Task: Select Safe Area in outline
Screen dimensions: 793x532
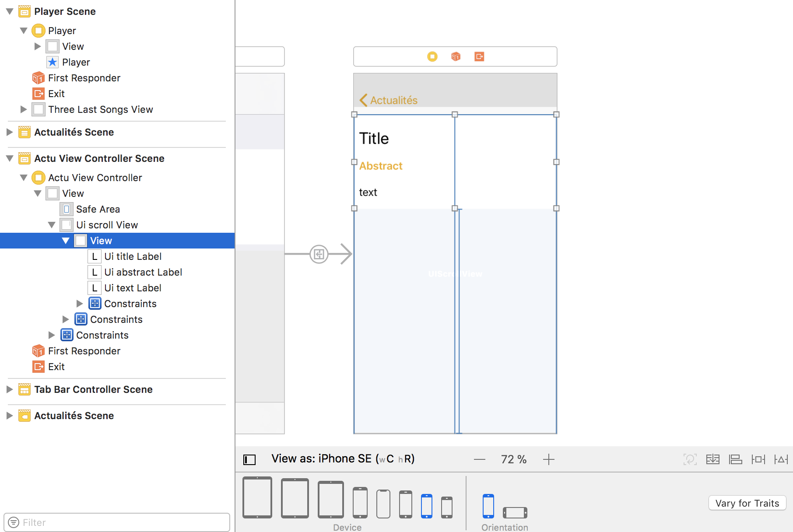Action: coord(98,209)
